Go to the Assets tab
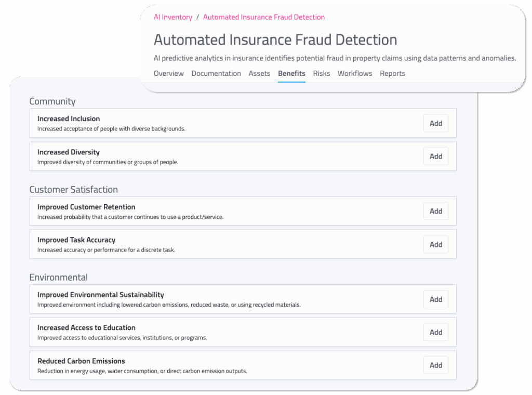The image size is (532, 395). tap(259, 73)
